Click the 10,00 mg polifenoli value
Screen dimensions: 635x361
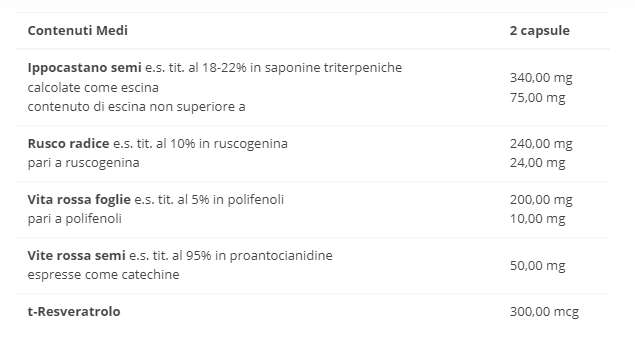coord(537,219)
